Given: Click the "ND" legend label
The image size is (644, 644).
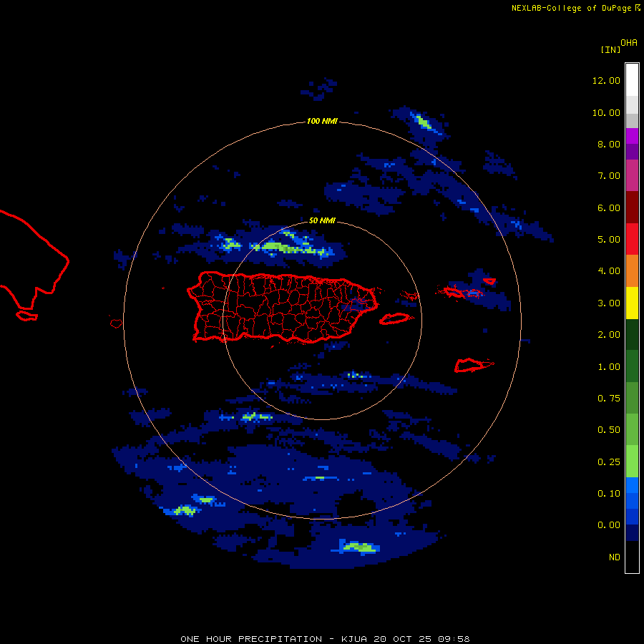Looking at the screenshot, I should [615, 557].
